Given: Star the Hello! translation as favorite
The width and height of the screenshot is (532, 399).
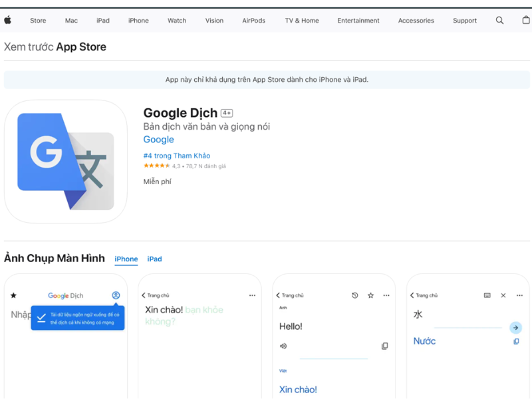Looking at the screenshot, I should pyautogui.click(x=370, y=296).
